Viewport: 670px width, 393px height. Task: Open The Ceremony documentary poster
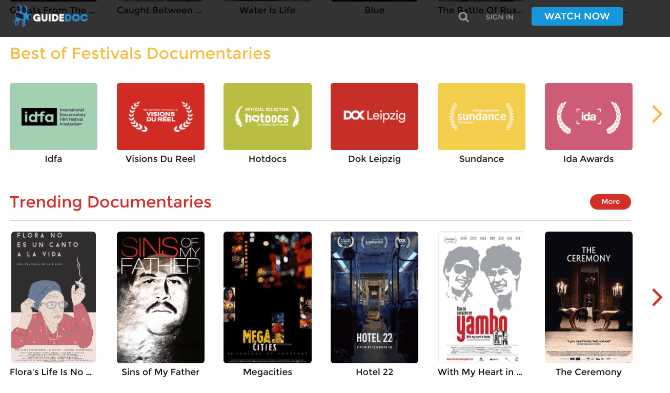(x=589, y=297)
